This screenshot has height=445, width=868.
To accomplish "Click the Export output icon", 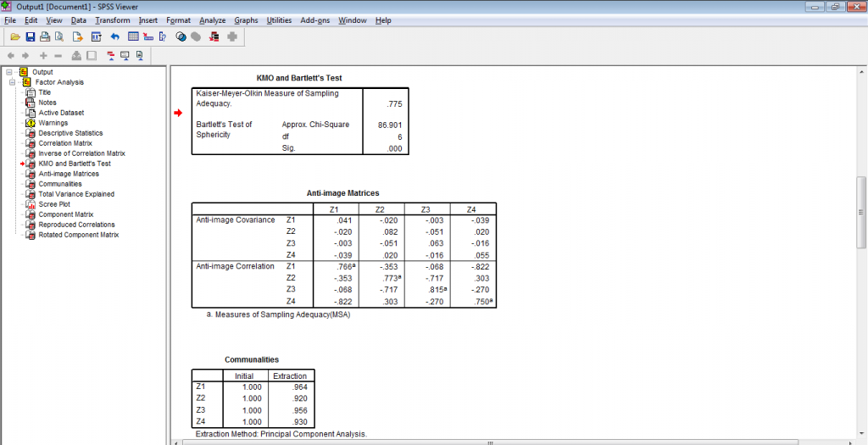I will [x=77, y=36].
